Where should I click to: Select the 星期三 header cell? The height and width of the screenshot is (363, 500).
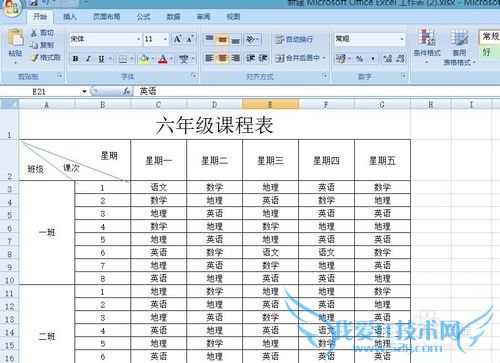[270, 161]
